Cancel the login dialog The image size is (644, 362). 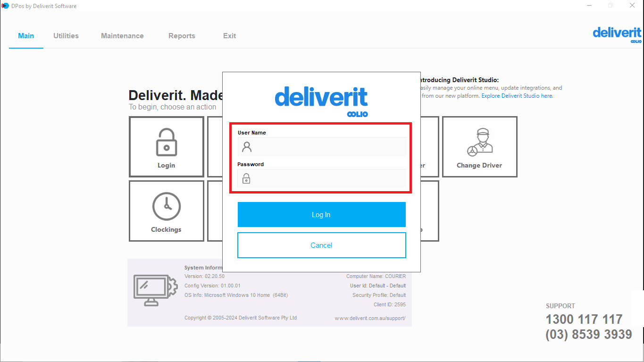(321, 245)
